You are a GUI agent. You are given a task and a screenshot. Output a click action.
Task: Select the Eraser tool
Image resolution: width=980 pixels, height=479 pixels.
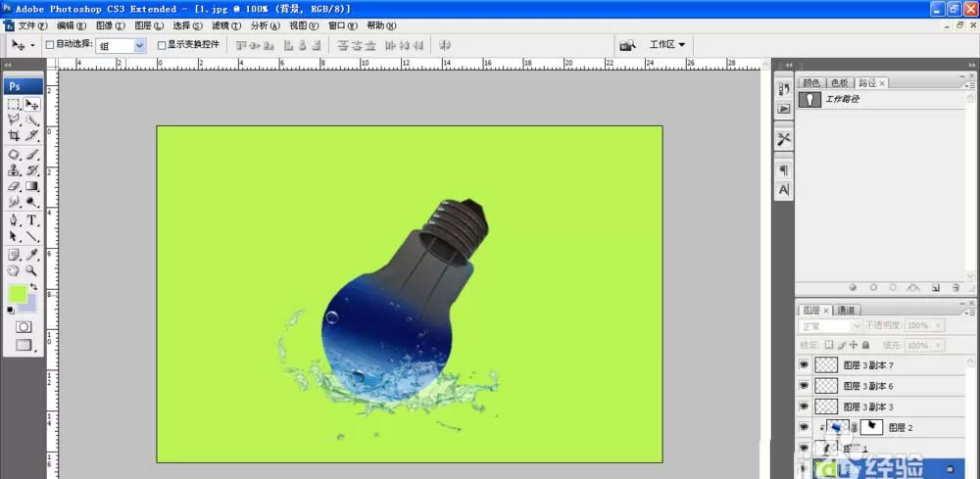pyautogui.click(x=14, y=186)
